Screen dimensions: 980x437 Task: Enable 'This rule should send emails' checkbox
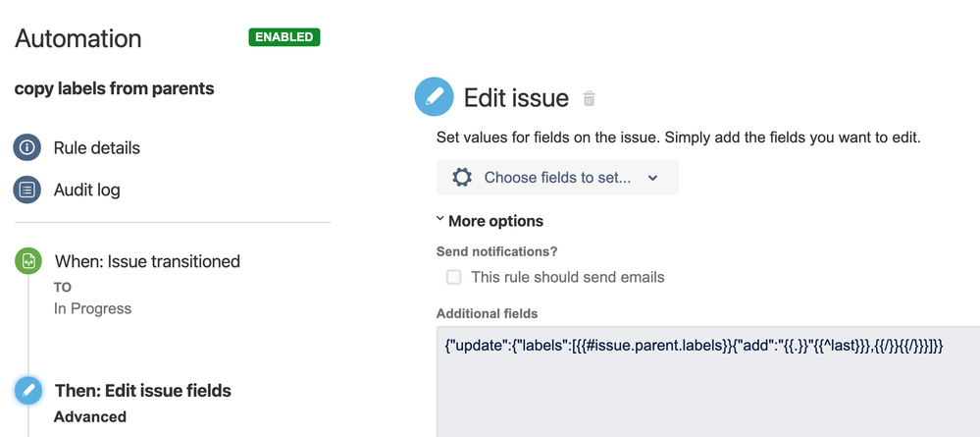pos(454,277)
